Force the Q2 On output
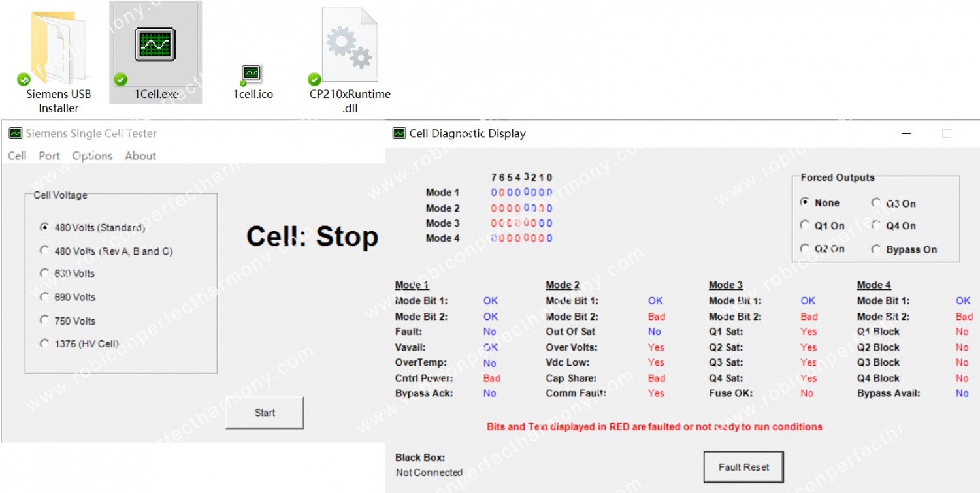Viewport: 980px width, 493px height. click(x=822, y=249)
